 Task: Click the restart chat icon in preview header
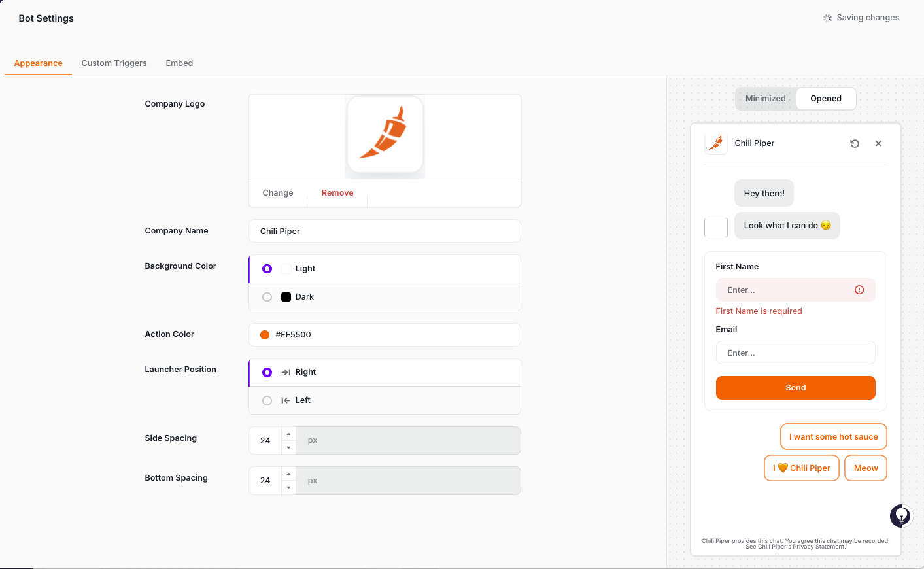pos(855,143)
